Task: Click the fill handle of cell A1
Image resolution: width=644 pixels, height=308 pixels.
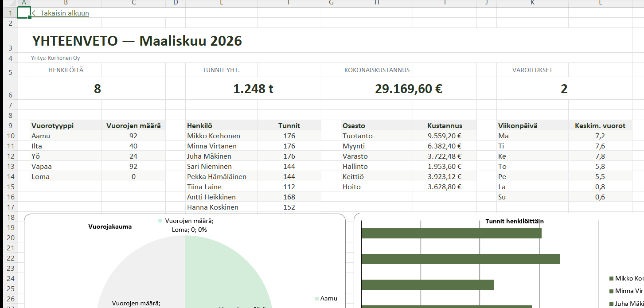Action: pos(30,17)
